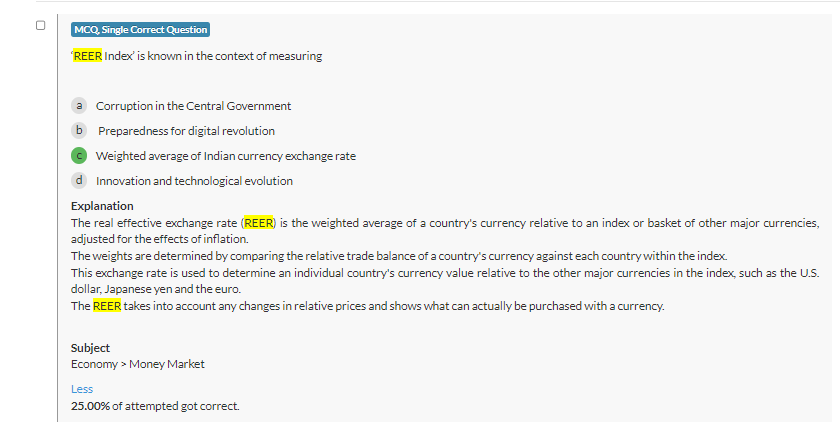The width and height of the screenshot is (840, 429).
Task: Tick the question selection checkbox
Action: [x=40, y=25]
